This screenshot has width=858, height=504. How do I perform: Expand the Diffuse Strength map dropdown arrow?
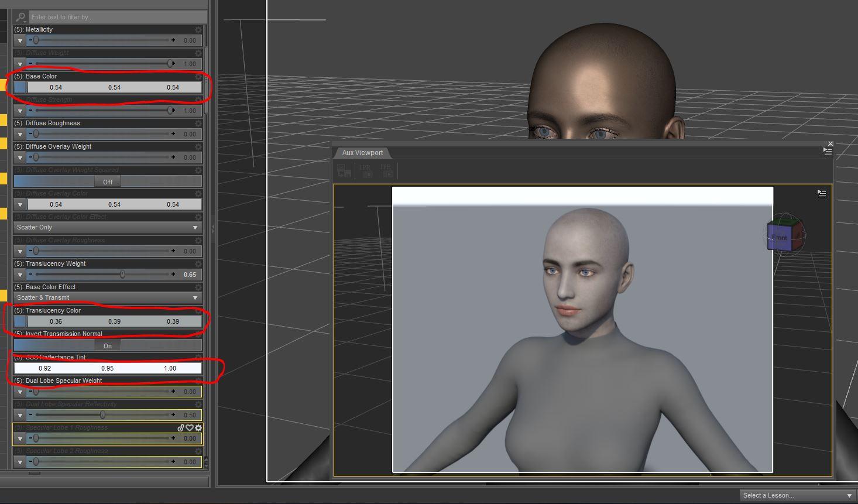[x=20, y=111]
